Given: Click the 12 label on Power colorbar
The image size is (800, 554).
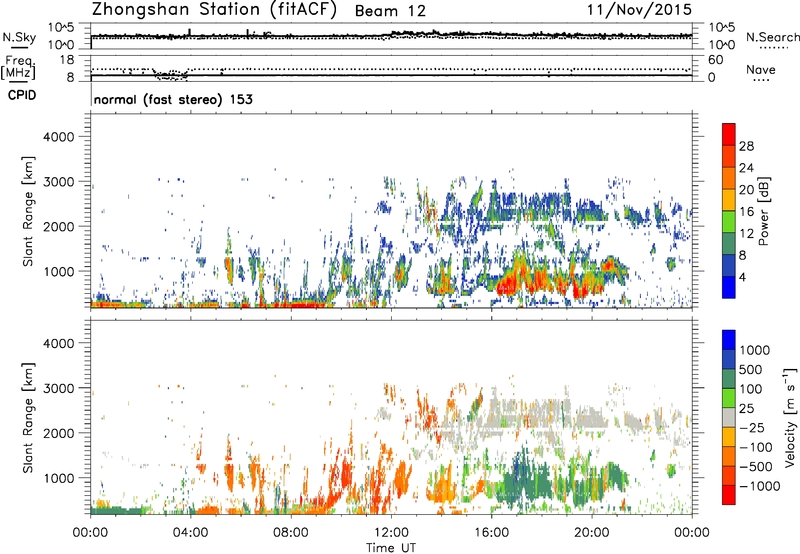Looking at the screenshot, I should (x=746, y=234).
